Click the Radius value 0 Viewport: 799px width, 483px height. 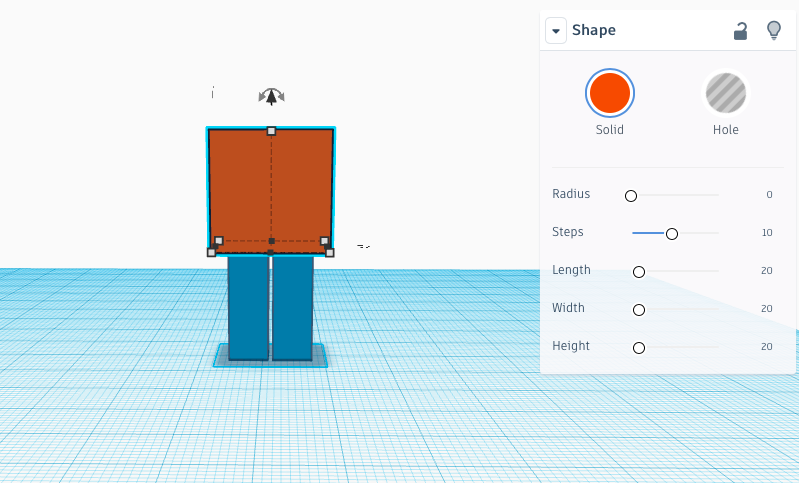tap(769, 195)
